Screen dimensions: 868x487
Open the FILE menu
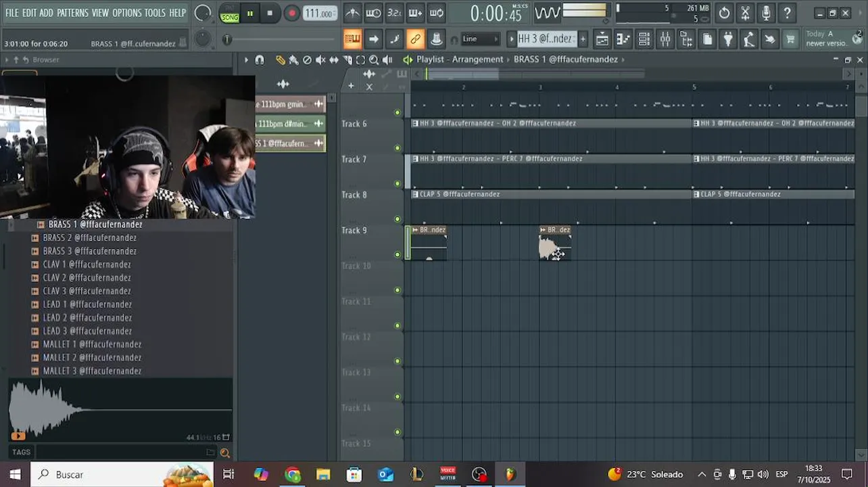click(11, 13)
